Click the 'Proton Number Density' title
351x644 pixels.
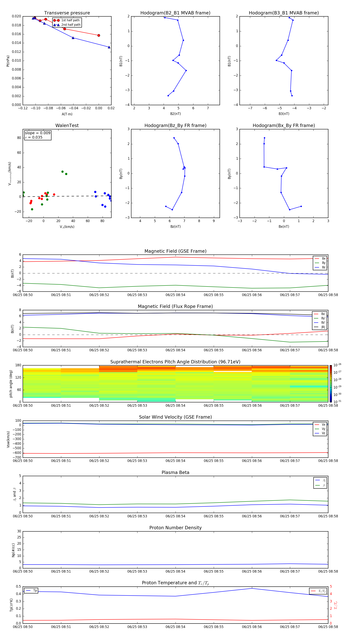(175, 528)
